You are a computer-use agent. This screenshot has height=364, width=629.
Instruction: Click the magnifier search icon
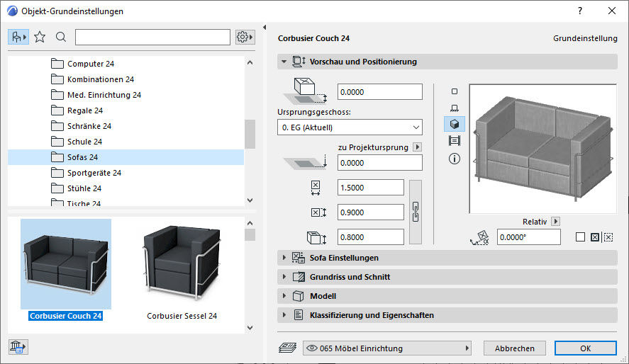click(x=61, y=38)
